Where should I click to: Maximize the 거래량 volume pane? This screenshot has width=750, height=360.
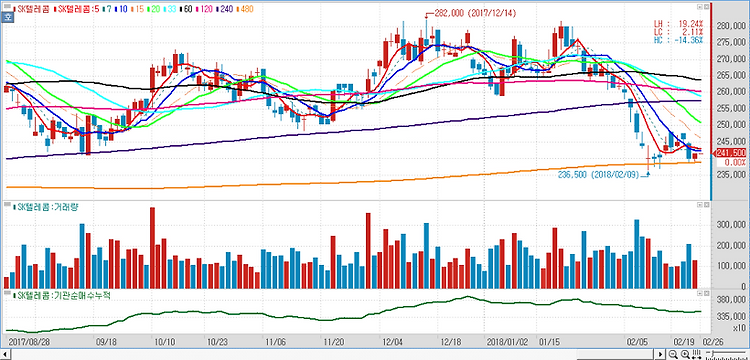click(x=700, y=205)
